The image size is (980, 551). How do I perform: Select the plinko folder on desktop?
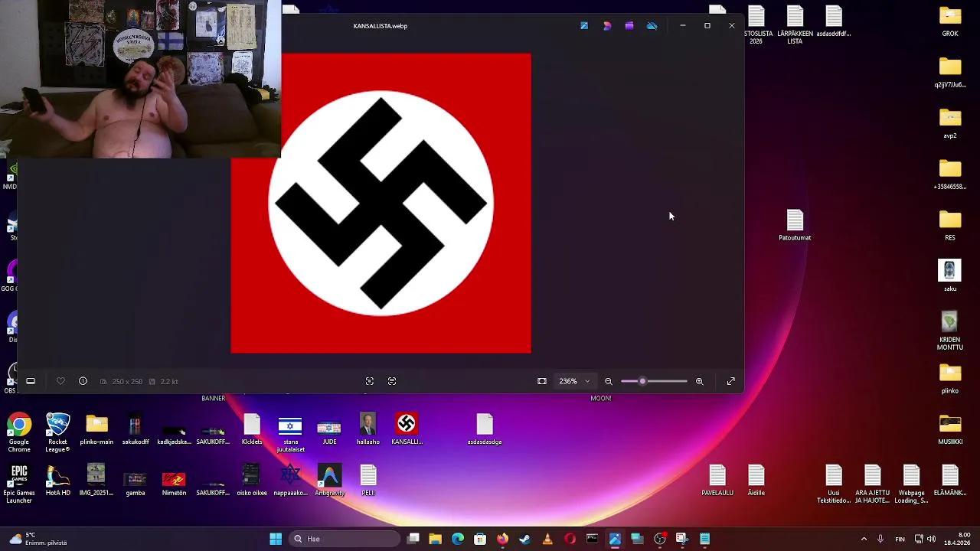coord(950,379)
